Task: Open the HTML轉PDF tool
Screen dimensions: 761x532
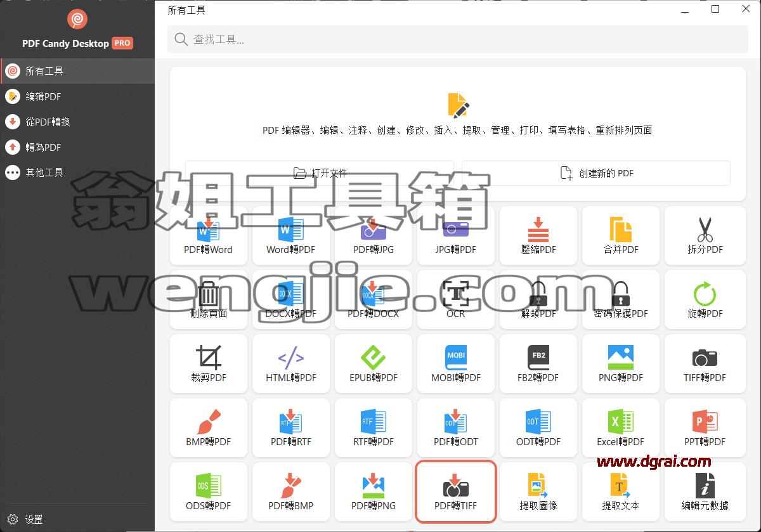Action: click(291, 363)
